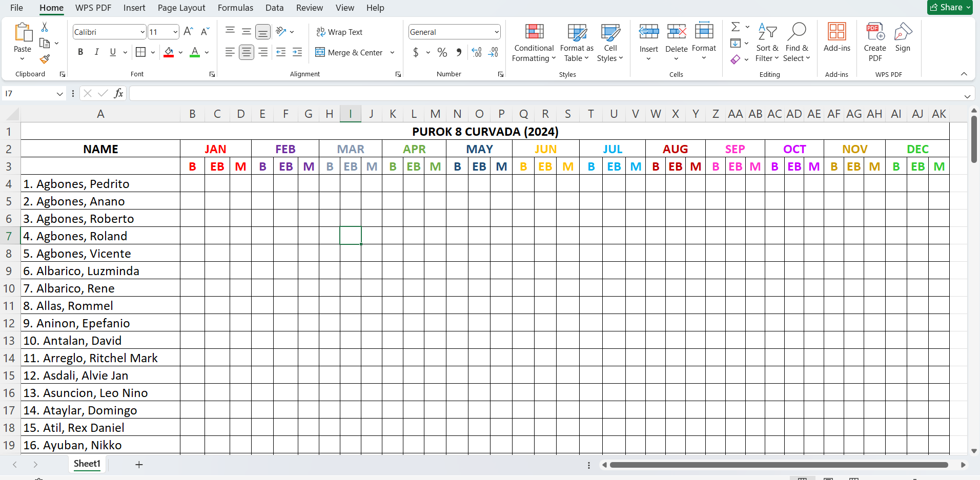Apply the Fill Color bucket swatch
This screenshot has height=480, width=980.
click(169, 52)
